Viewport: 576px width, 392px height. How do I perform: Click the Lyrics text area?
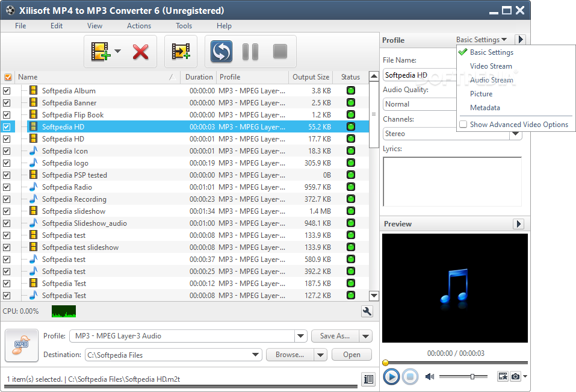452,182
